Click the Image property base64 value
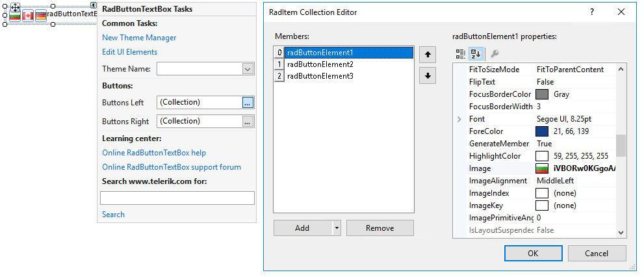Screen dimensions: 644x277 tap(584, 168)
